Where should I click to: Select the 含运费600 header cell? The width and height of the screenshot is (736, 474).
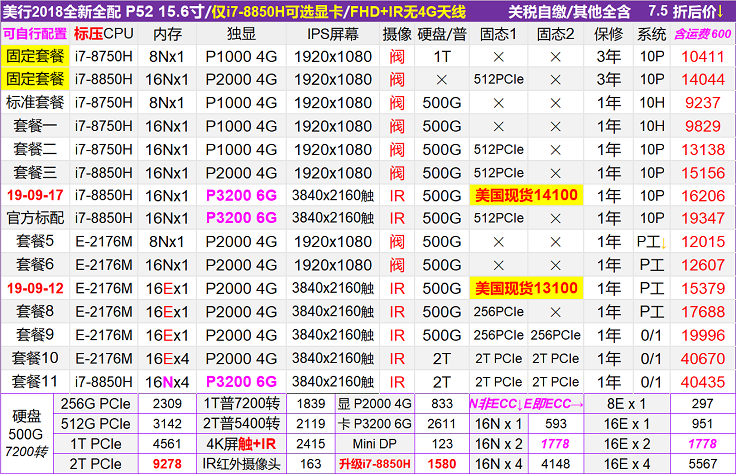(x=702, y=34)
